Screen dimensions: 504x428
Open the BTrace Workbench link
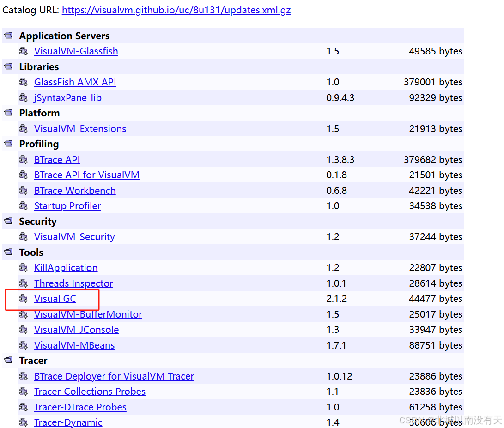pos(75,191)
